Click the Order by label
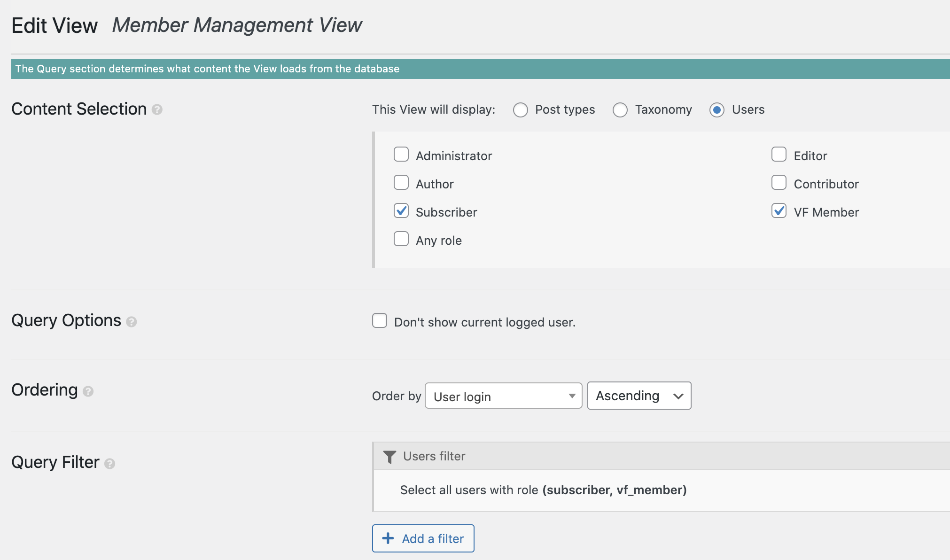 coord(397,396)
